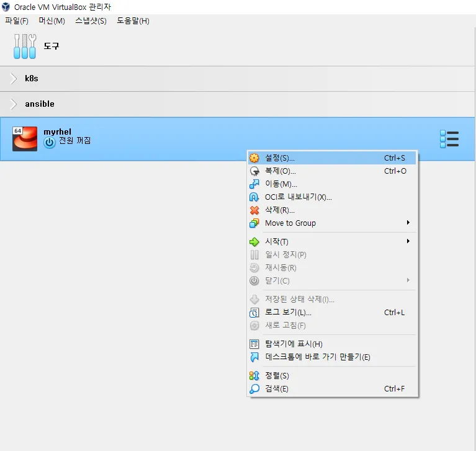Click the 새로 고침(F) refresh entry
Image resolution: width=476 pixels, height=451 pixels.
[332, 325]
